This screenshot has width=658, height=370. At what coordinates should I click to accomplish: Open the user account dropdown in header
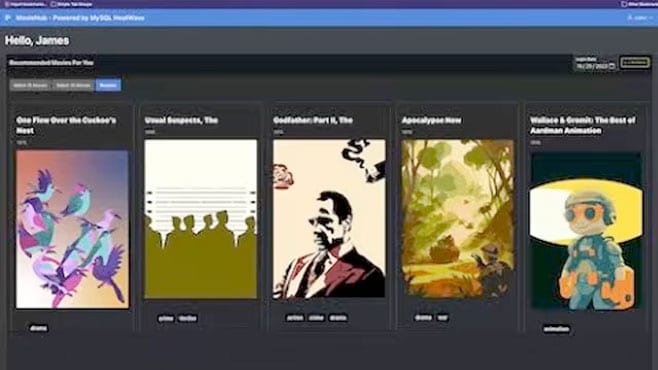(x=640, y=18)
